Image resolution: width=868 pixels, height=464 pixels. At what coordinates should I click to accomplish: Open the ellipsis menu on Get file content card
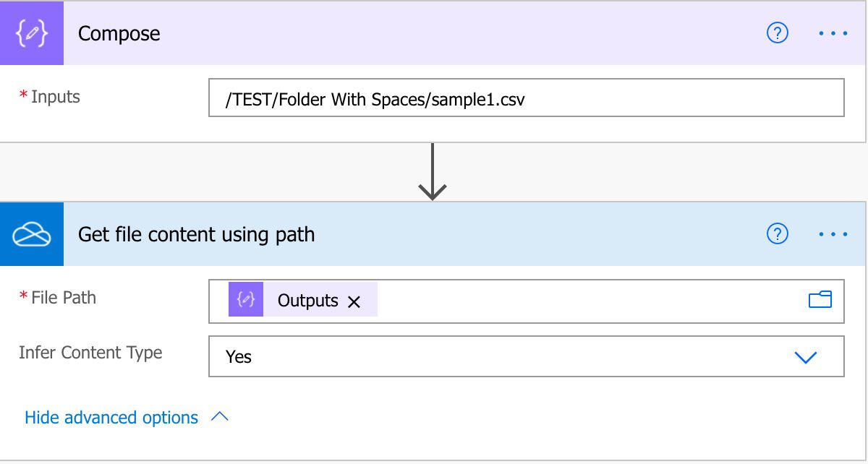833,233
